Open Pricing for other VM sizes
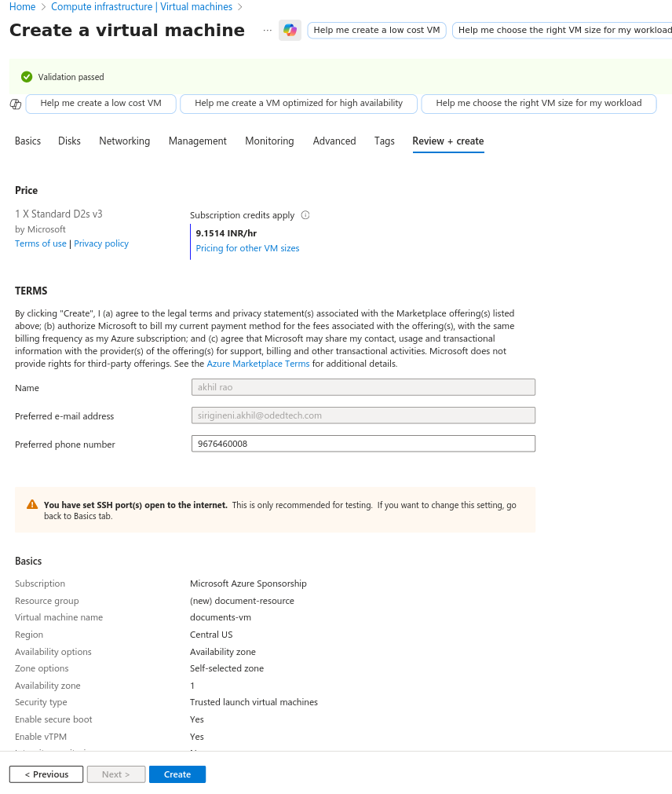Image resolution: width=672 pixels, height=794 pixels. (247, 248)
